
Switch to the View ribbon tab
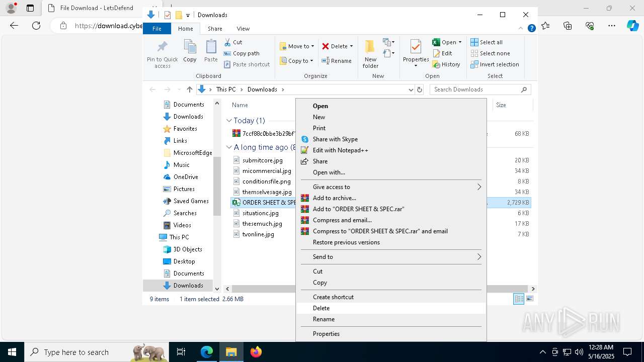point(243,29)
